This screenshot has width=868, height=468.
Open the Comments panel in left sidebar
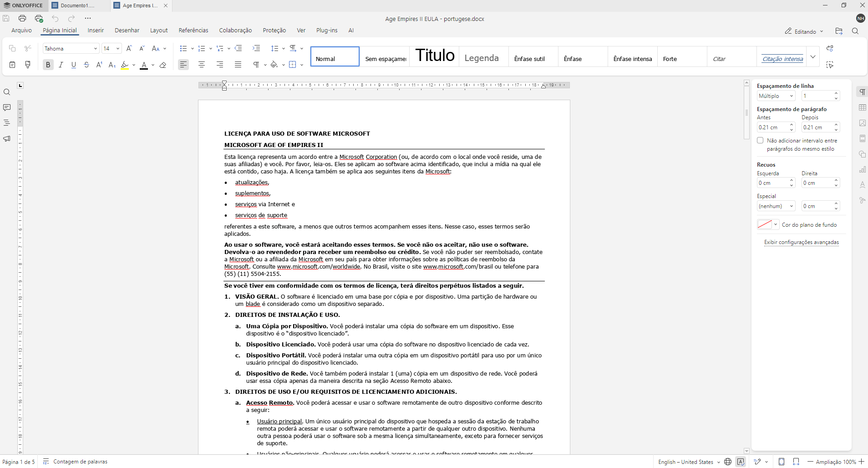tap(7, 107)
